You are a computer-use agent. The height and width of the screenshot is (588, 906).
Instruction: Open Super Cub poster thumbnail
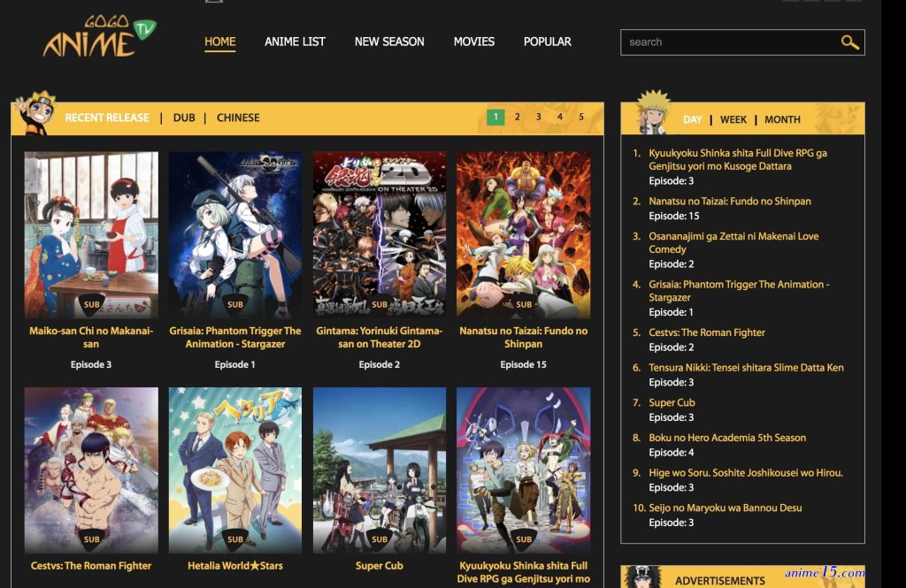[x=380, y=470]
